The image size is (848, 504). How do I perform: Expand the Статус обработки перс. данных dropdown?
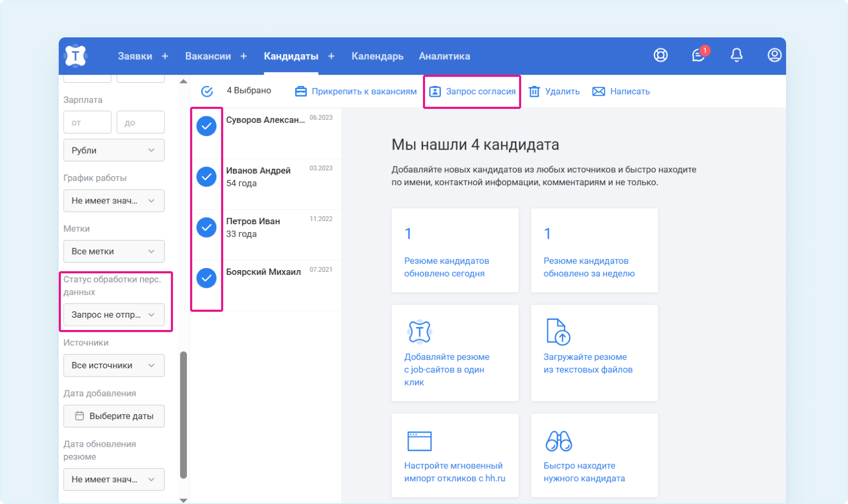[x=114, y=315]
